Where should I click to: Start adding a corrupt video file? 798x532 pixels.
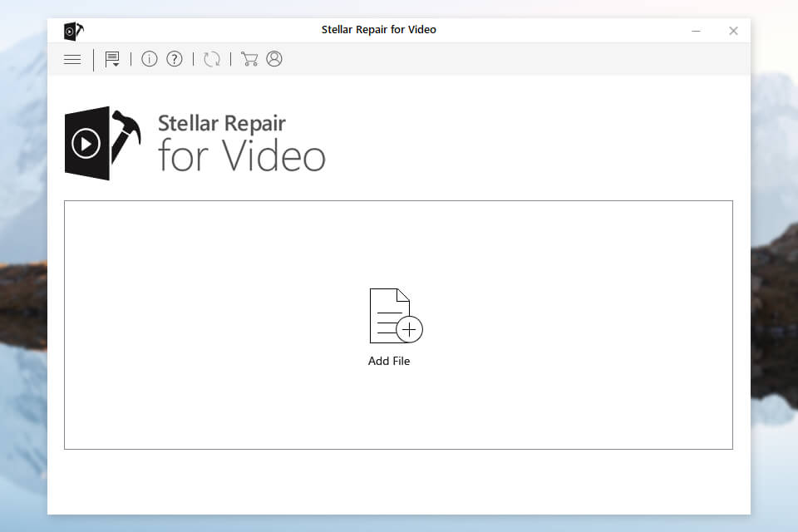[x=390, y=324]
